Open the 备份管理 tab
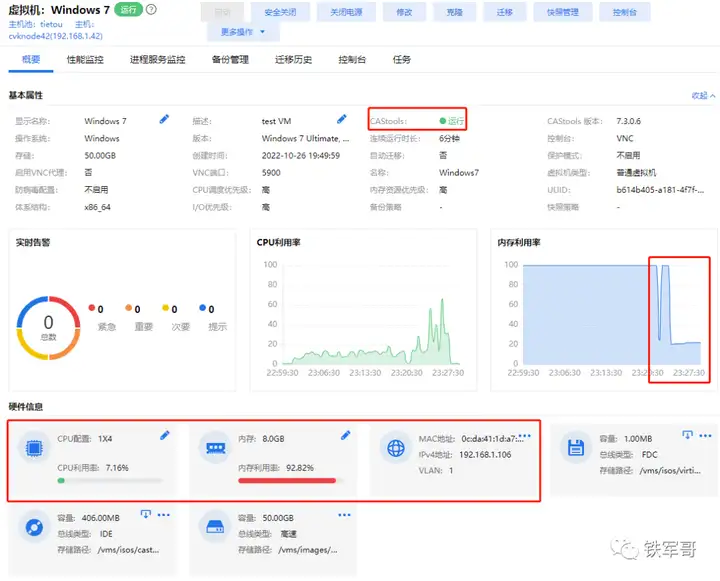Screen dimensions: 720x581 click(230, 59)
